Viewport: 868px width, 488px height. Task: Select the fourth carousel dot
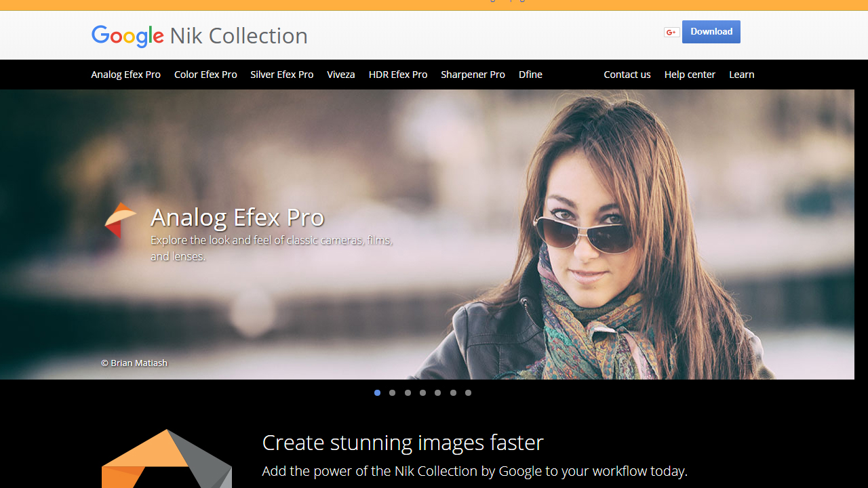click(423, 393)
